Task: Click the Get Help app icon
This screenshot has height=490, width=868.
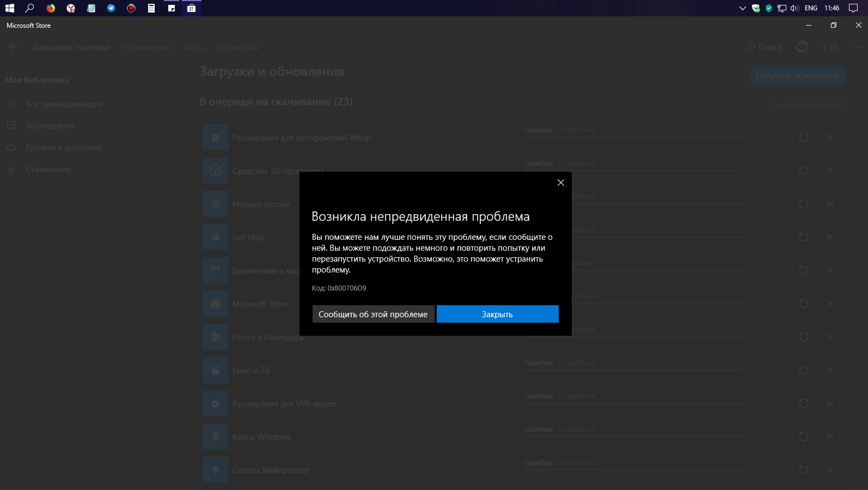Action: pyautogui.click(x=216, y=237)
